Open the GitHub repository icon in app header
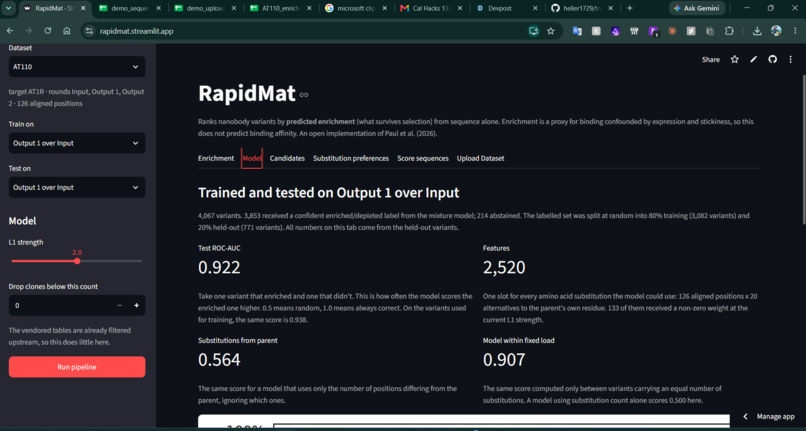This screenshot has width=806, height=431. tap(772, 60)
